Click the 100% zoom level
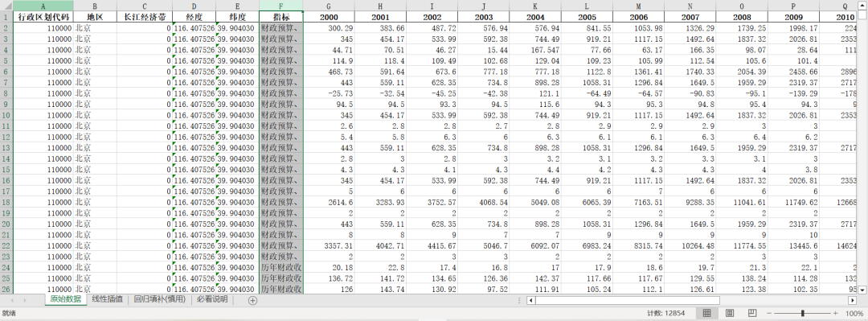 click(854, 314)
